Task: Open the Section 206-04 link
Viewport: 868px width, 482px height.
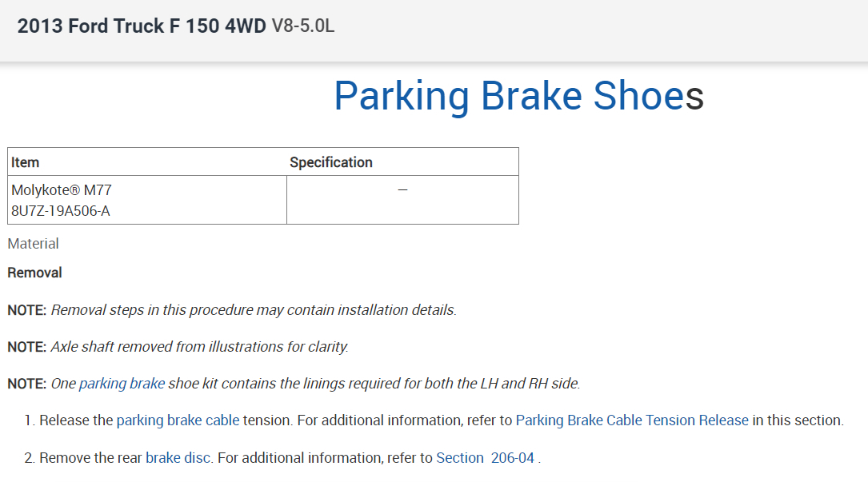Action: point(486,458)
